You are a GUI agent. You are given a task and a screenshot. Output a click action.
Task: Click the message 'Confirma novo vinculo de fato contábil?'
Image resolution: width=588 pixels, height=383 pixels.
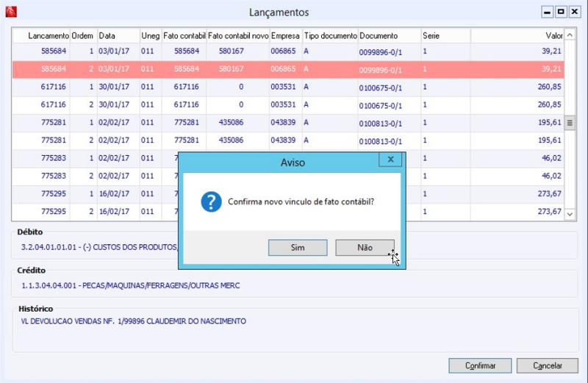point(301,202)
